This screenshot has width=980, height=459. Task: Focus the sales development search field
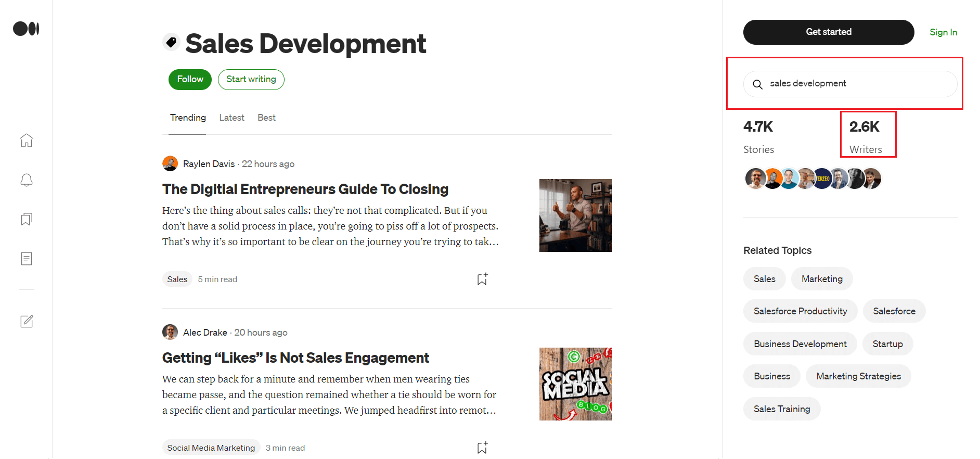click(x=850, y=84)
